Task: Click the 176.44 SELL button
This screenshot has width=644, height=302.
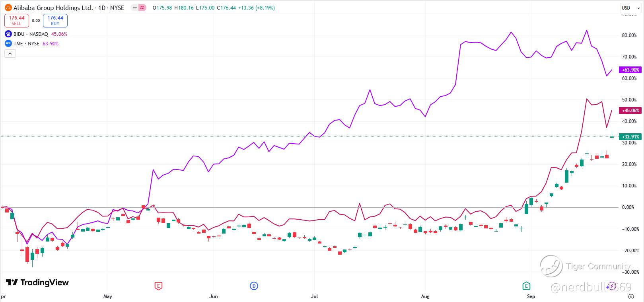Action: [17, 20]
